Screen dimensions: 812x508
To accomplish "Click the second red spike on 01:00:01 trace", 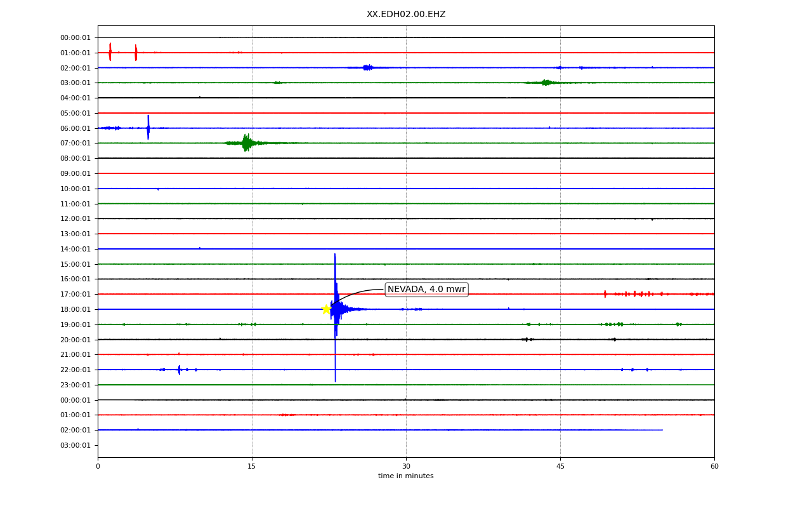I will coord(136,53).
